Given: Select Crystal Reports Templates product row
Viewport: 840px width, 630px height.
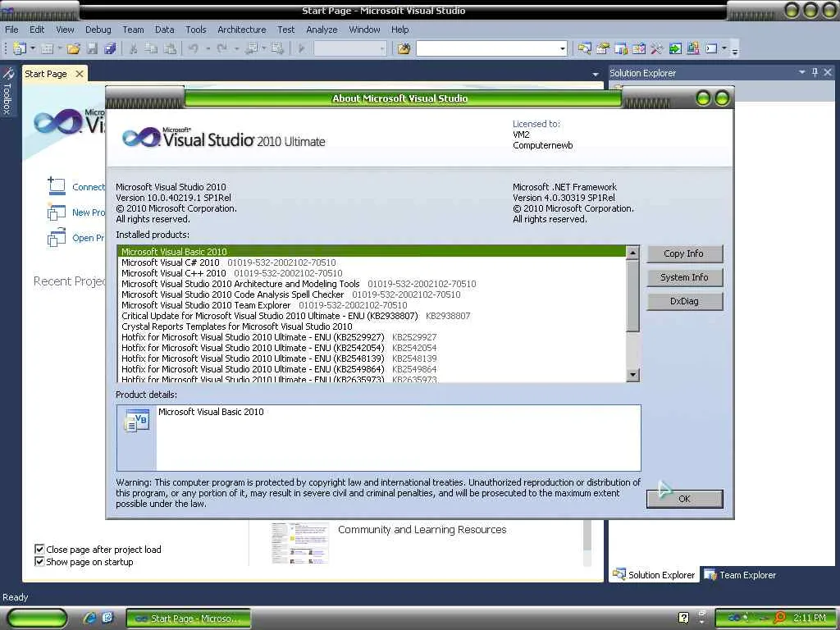Looking at the screenshot, I should click(372, 326).
